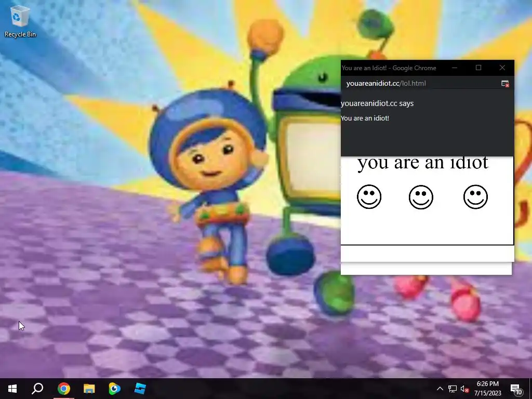Click the pop-up blocked icon in address bar
Image resolution: width=532 pixels, height=399 pixels.
tap(505, 84)
